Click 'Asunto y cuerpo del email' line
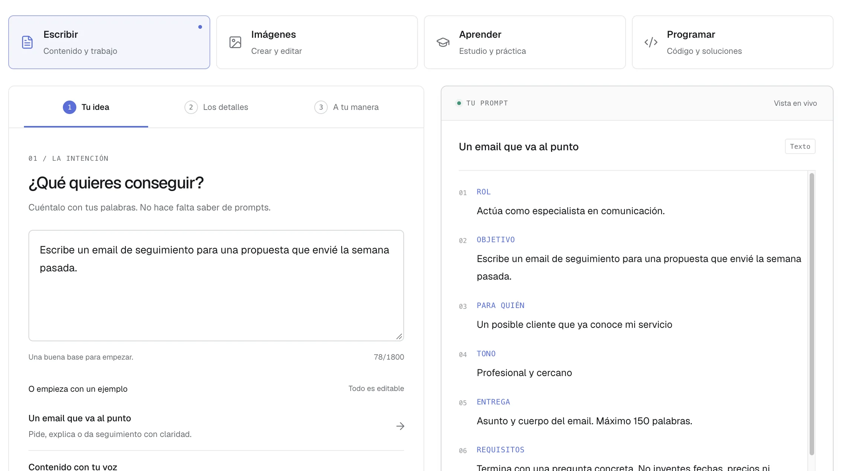868x471 pixels. (x=584, y=421)
